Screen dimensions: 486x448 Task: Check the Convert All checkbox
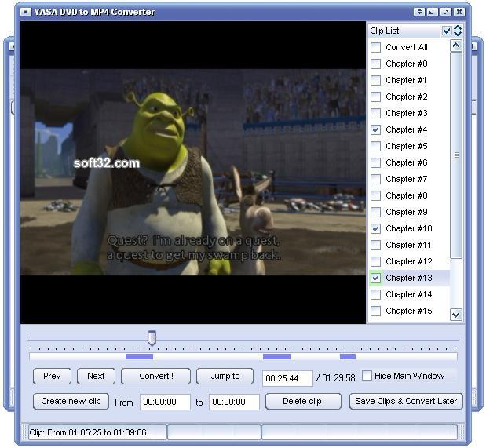click(375, 47)
